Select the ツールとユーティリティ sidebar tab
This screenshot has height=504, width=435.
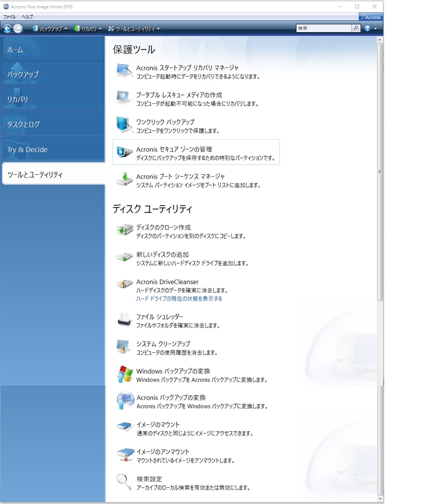53,174
